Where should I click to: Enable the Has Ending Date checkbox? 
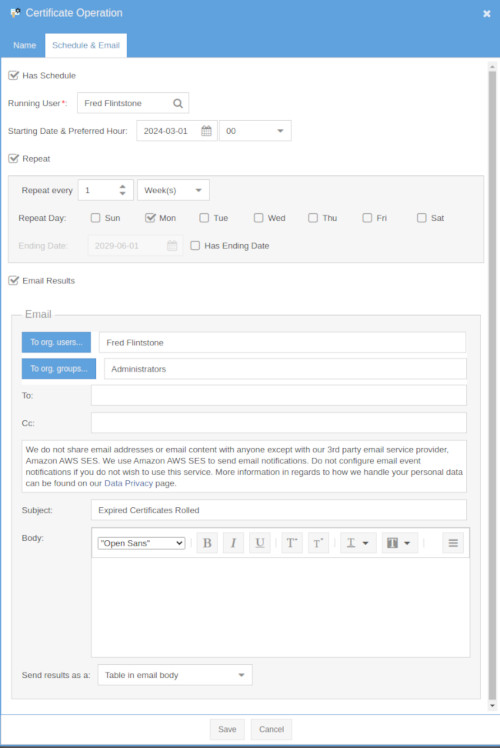[195, 246]
